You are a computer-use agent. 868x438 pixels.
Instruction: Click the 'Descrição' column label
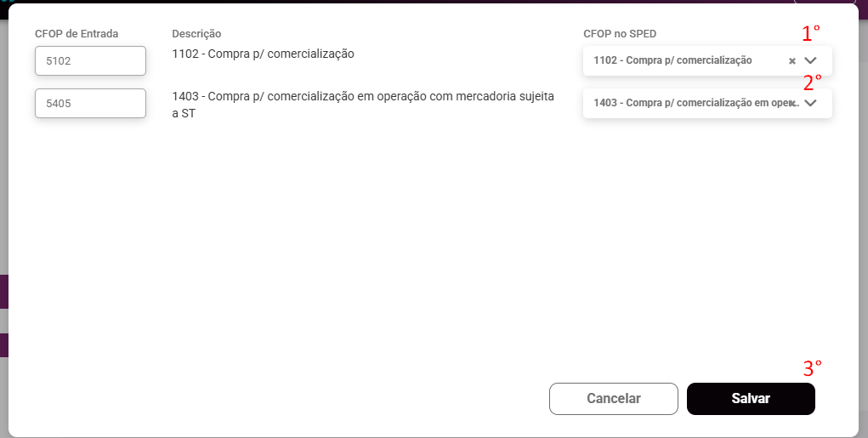point(196,34)
